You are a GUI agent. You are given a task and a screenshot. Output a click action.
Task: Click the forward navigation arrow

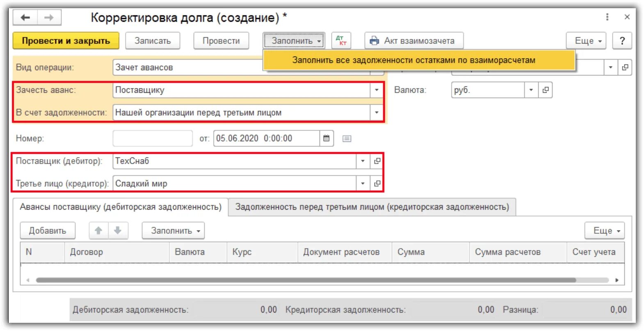(x=49, y=18)
